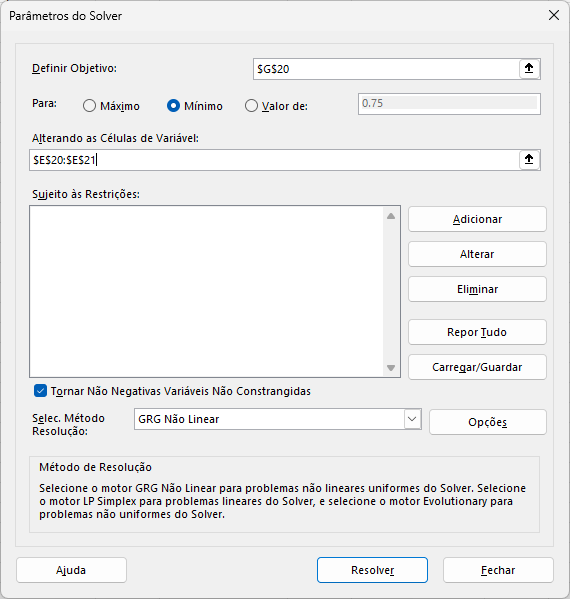Click the Alterar button
Screen dimensions: 570x599
pyautogui.click(x=477, y=254)
